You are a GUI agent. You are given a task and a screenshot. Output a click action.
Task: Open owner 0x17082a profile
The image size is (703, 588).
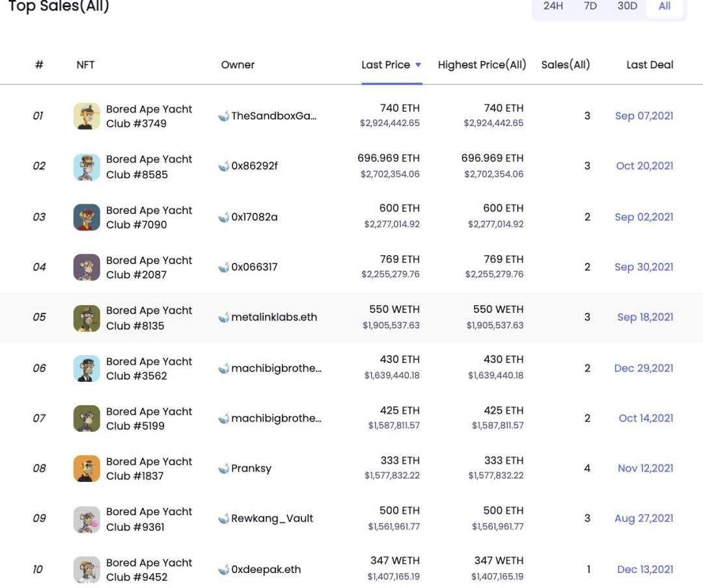(255, 217)
